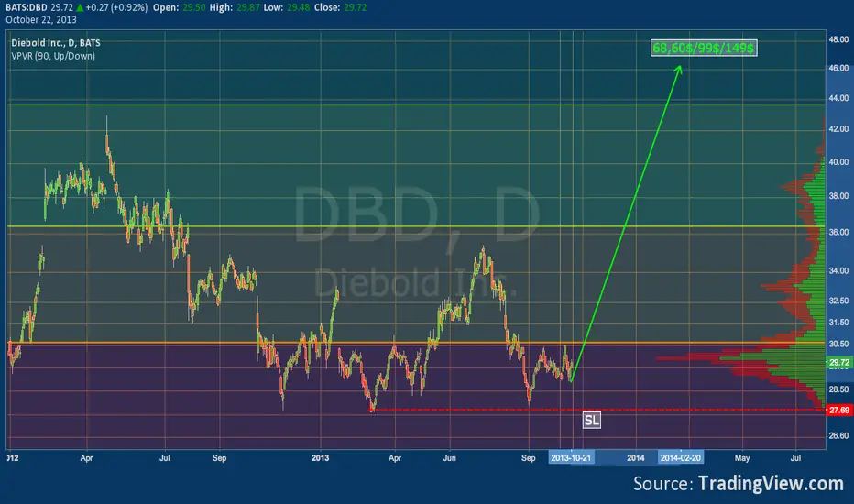Click the 48.00 price axis label

pyautogui.click(x=838, y=39)
